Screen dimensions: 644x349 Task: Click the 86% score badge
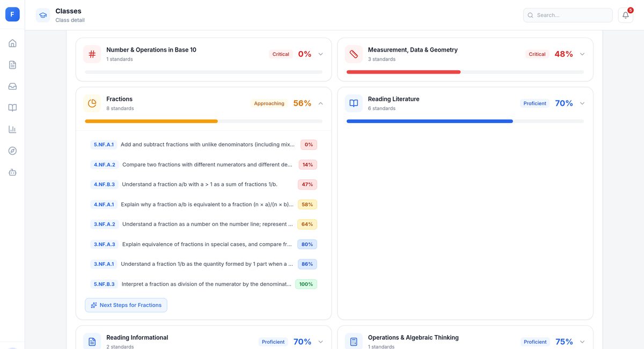(x=308, y=264)
